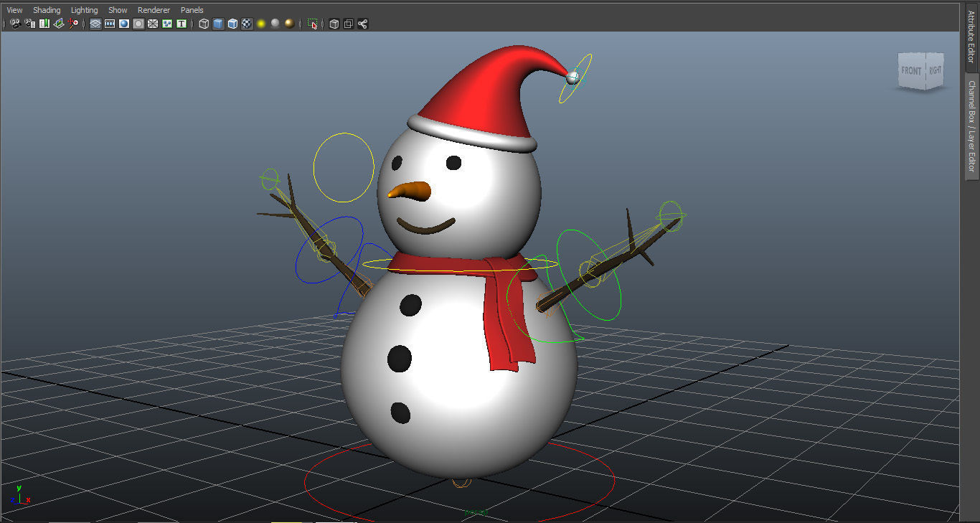Open the Shading menu
The height and width of the screenshot is (523, 980).
[47, 10]
